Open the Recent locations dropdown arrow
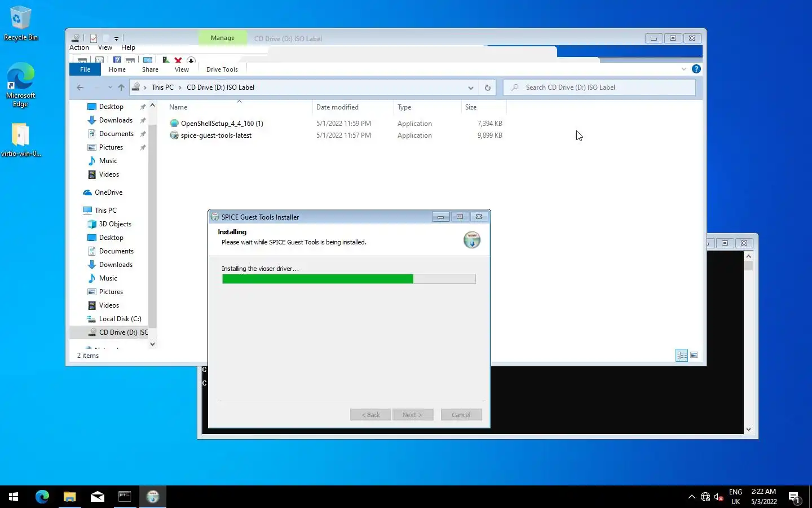The width and height of the screenshot is (812, 508). click(110, 87)
